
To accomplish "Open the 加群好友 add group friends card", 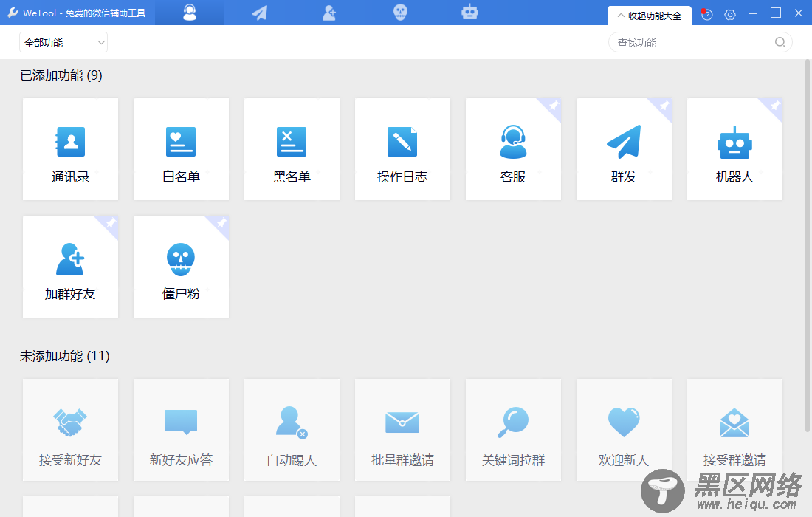I will tap(70, 267).
